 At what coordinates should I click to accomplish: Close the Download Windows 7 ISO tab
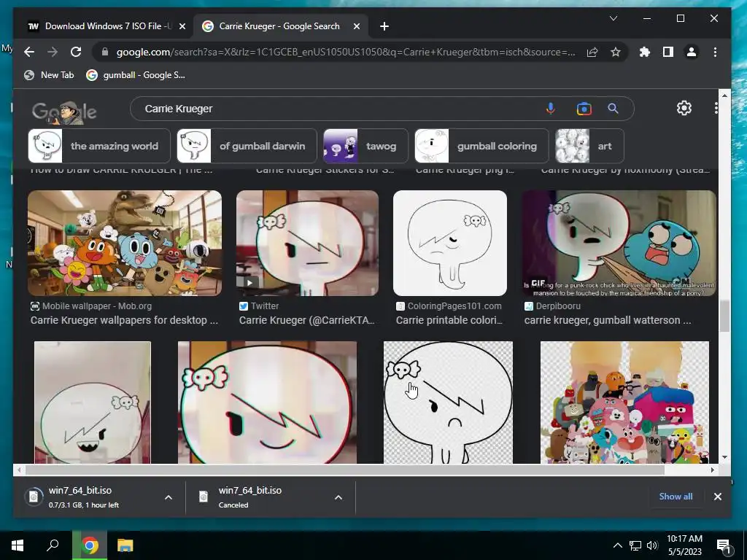[182, 26]
